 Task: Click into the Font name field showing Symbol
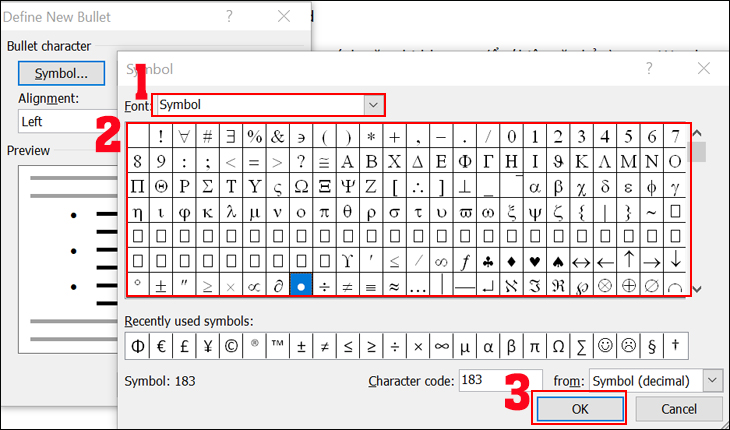coord(261,105)
